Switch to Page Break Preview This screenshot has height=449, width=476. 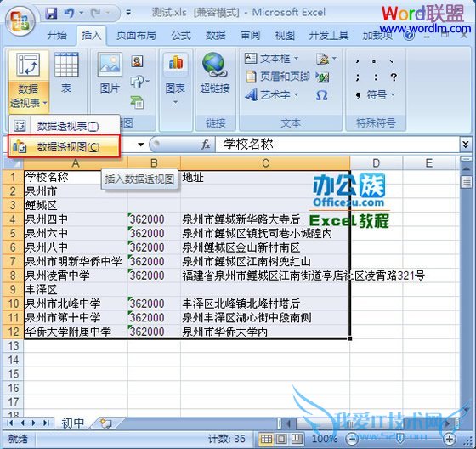click(x=296, y=439)
